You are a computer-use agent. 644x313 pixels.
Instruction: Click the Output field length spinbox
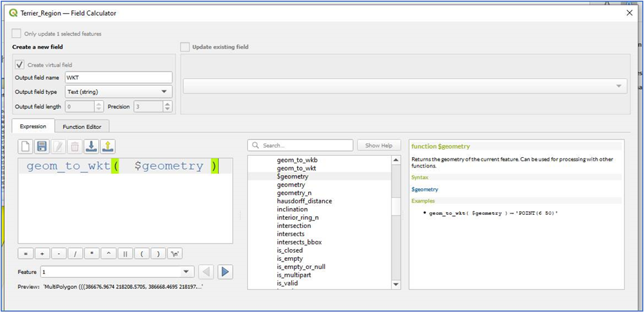tap(83, 107)
